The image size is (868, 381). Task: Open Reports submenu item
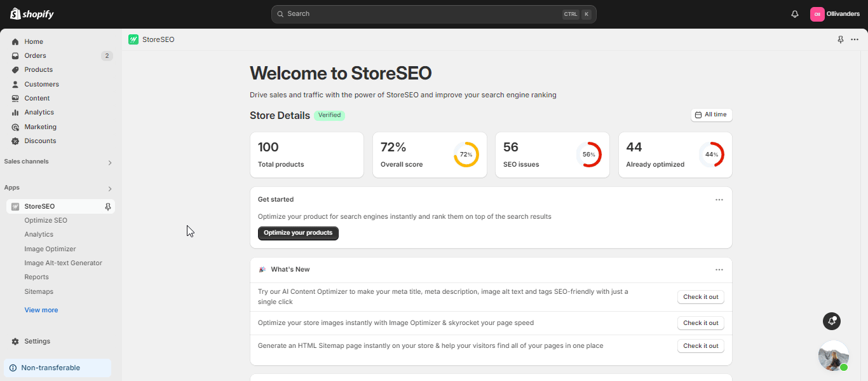(36, 277)
